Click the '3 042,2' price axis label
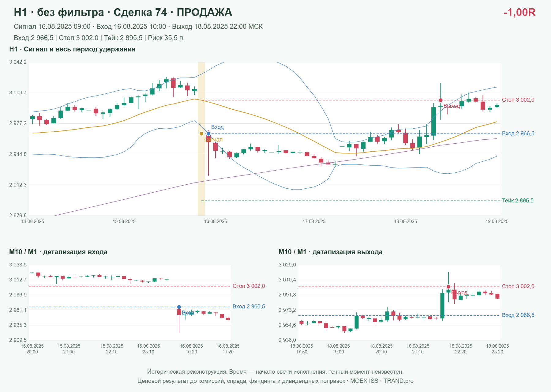The image size is (551, 392). [18, 62]
